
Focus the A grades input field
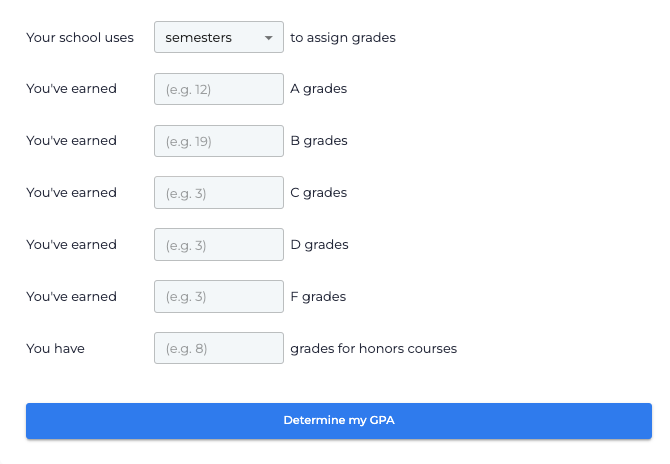click(219, 89)
